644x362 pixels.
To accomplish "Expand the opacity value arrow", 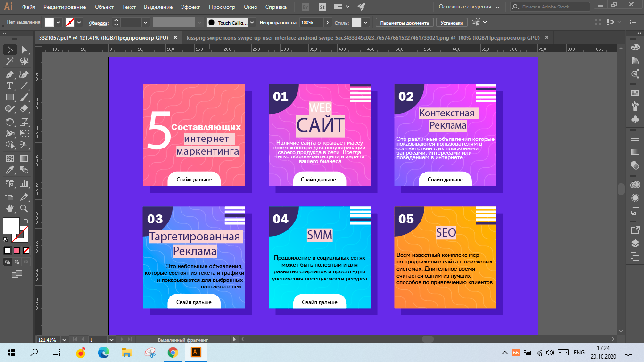I will click(327, 22).
